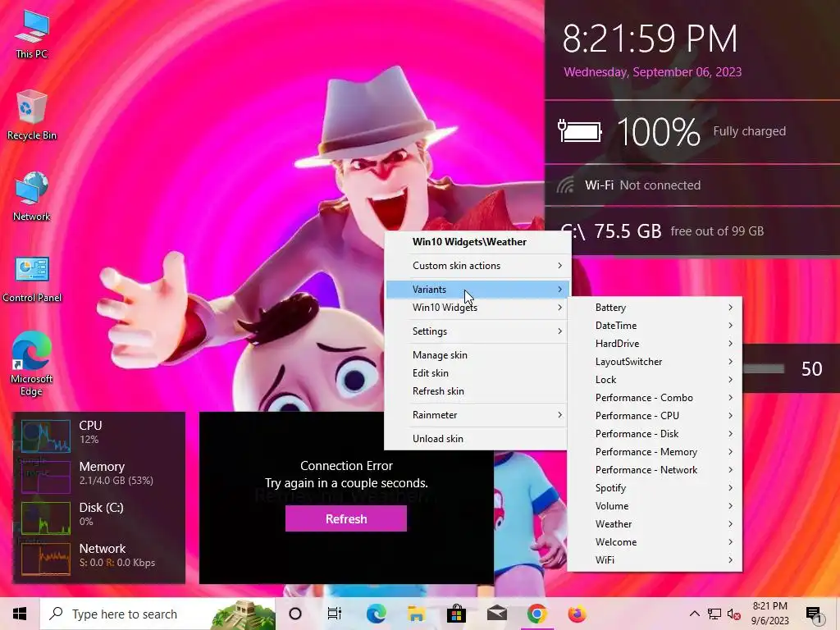This screenshot has width=840, height=630.
Task: Open Cortana circle icon in taskbar
Action: (295, 614)
